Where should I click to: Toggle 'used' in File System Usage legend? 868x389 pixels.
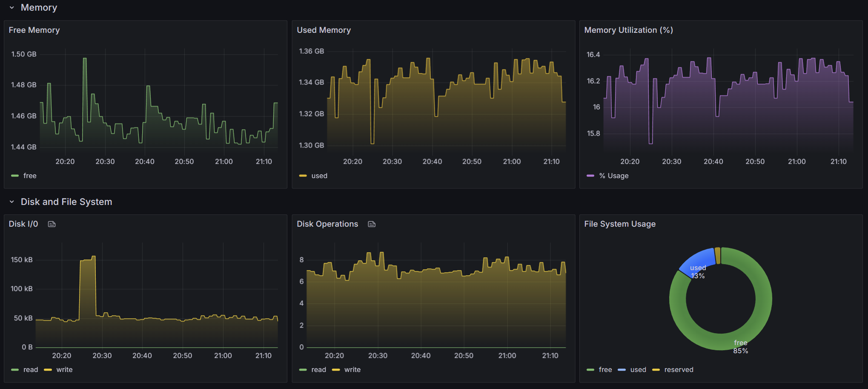coord(638,370)
